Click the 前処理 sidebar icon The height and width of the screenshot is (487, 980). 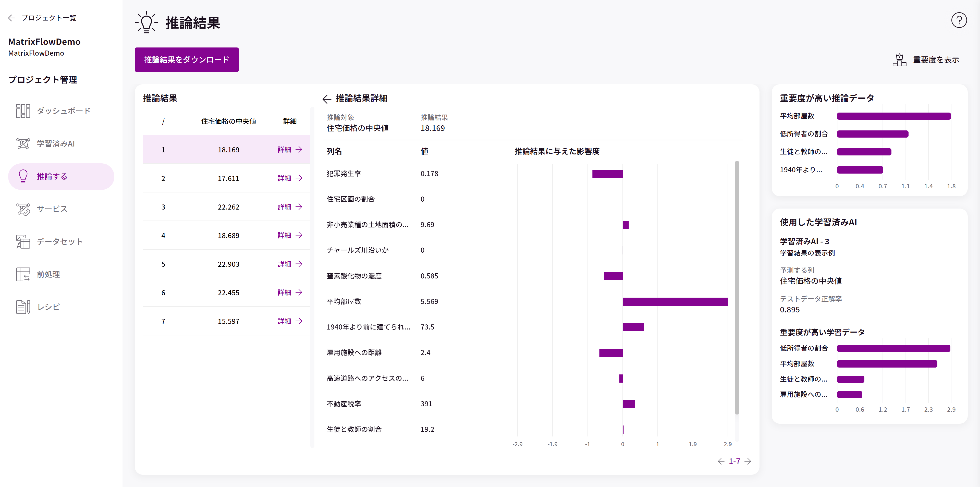pos(23,274)
